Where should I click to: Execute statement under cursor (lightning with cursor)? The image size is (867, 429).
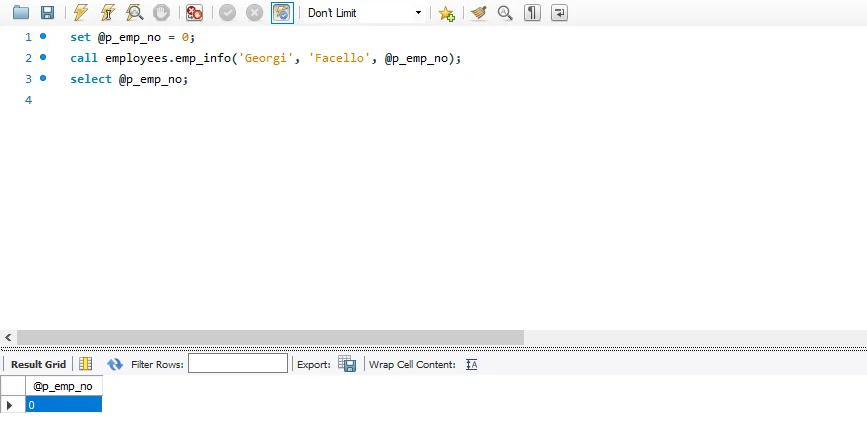click(107, 13)
